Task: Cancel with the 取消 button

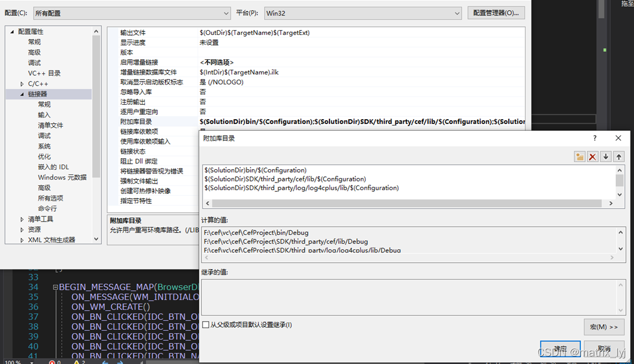Action: tap(604, 348)
